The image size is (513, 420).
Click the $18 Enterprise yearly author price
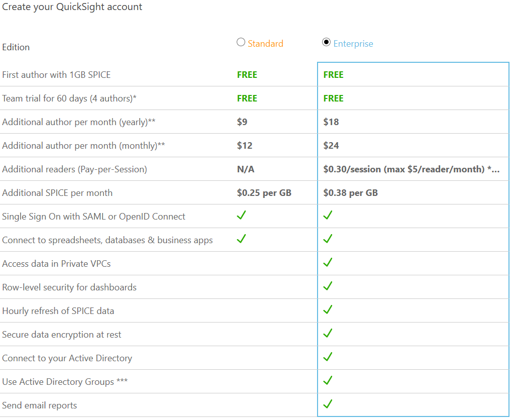coord(331,122)
